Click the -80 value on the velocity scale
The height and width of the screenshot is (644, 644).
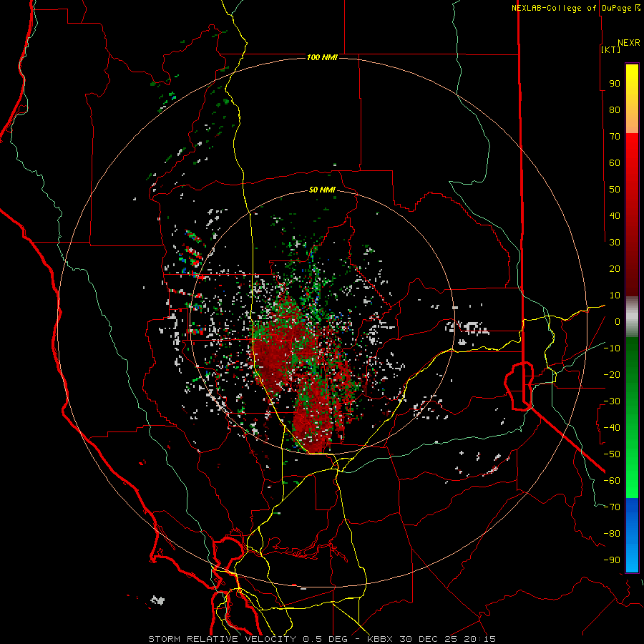coord(612,534)
